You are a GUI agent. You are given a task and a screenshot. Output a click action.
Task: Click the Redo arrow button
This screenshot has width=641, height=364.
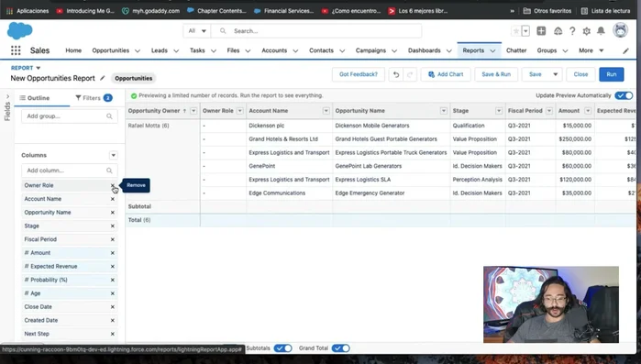(410, 74)
